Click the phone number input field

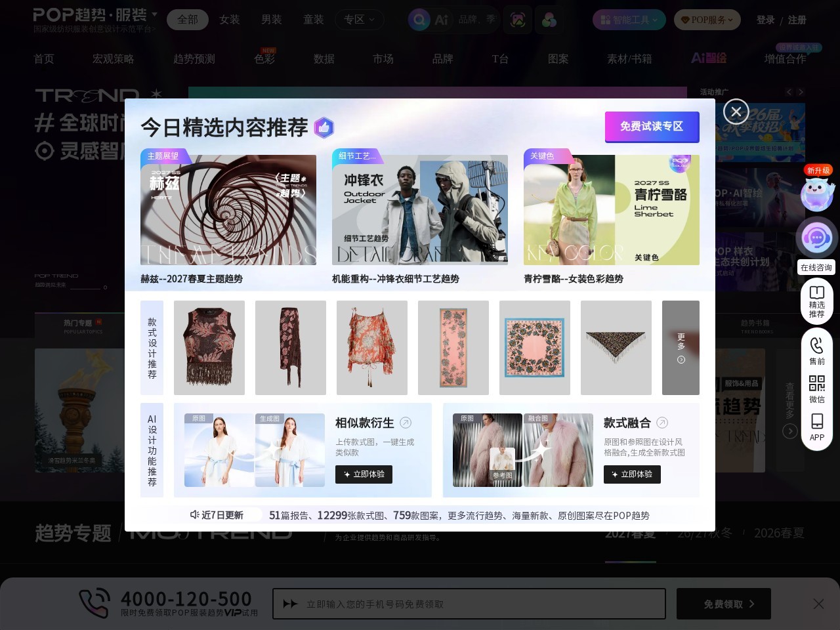[x=469, y=603]
